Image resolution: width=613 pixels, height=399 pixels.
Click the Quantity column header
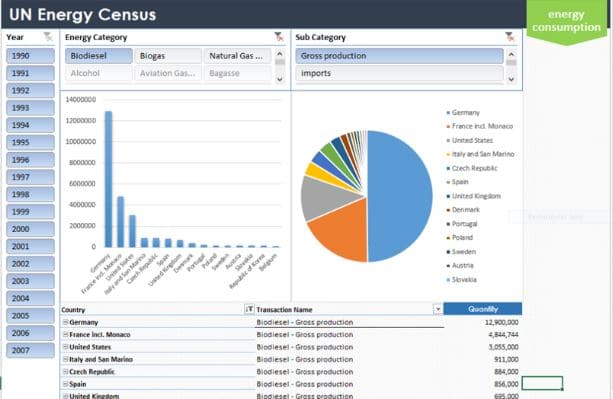click(x=483, y=309)
